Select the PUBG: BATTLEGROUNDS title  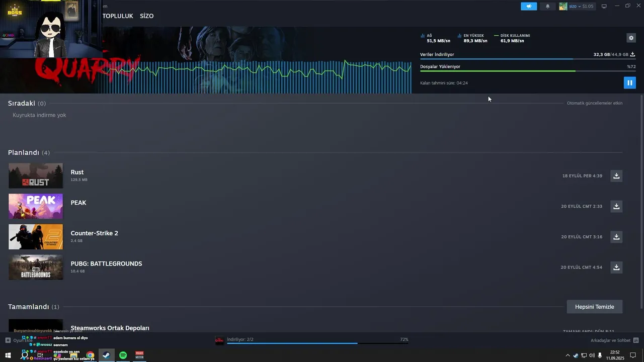106,263
